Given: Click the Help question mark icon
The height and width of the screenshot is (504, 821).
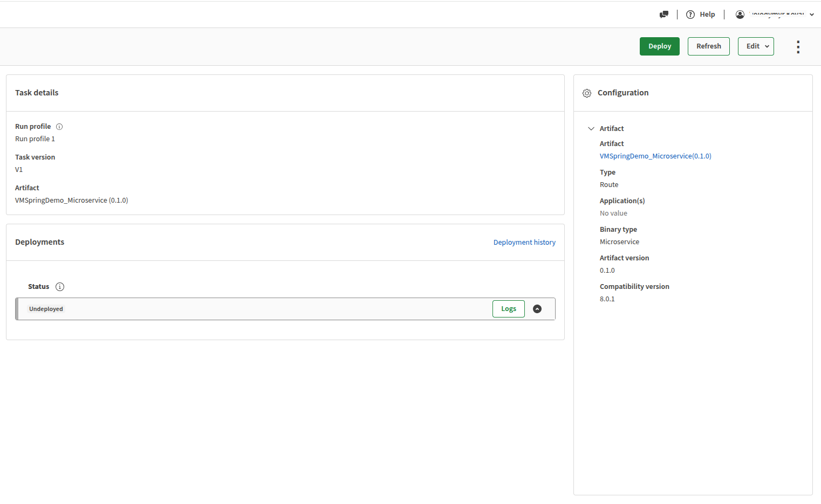Looking at the screenshot, I should [x=690, y=15].
